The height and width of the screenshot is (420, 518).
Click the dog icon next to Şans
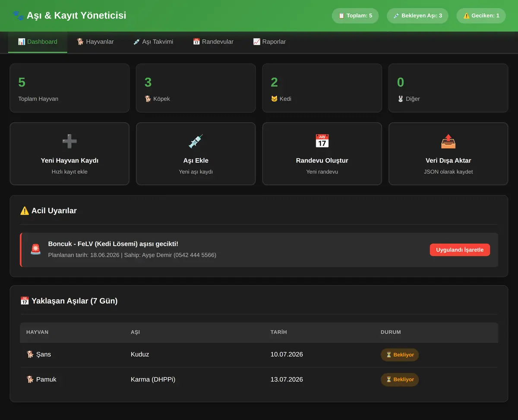coord(30,354)
